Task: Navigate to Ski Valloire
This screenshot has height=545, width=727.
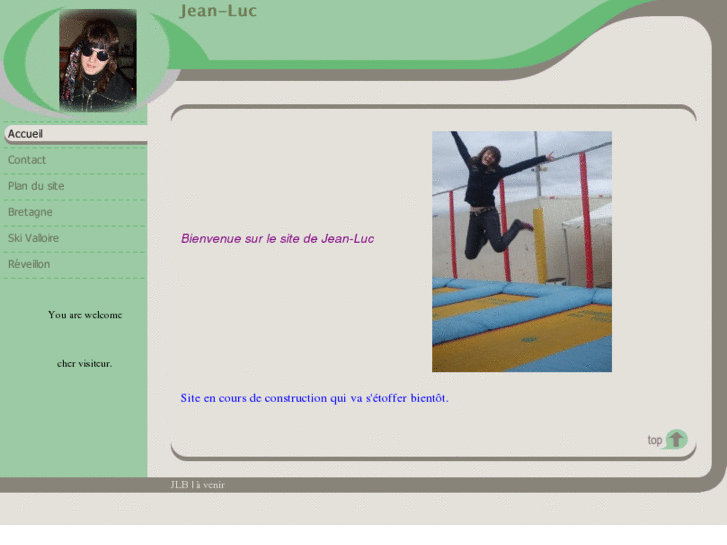Action: [x=33, y=238]
